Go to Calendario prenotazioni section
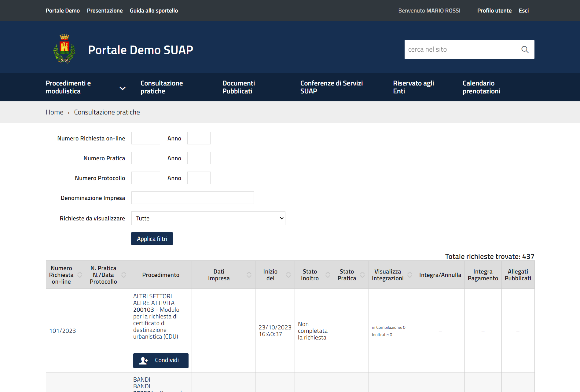 tap(481, 87)
